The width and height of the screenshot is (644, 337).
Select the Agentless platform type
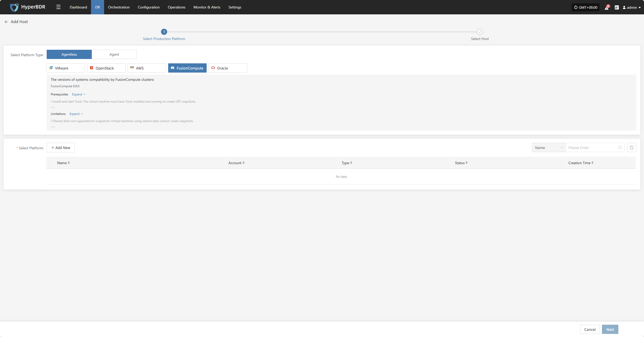(x=69, y=54)
